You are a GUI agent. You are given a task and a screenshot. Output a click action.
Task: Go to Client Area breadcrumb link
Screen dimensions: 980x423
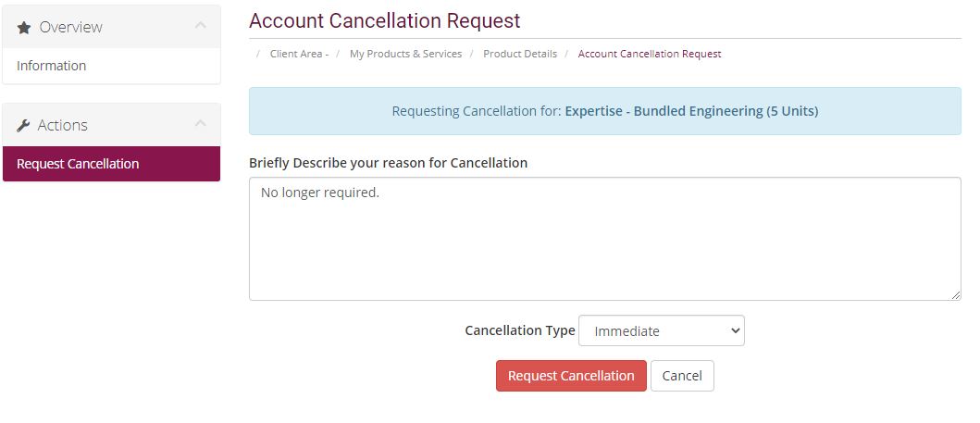(x=299, y=54)
